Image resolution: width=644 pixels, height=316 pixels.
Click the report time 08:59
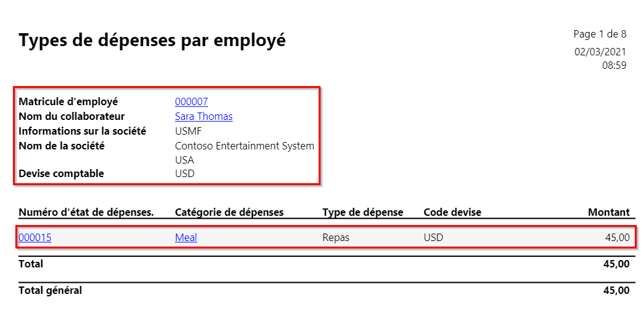(615, 65)
